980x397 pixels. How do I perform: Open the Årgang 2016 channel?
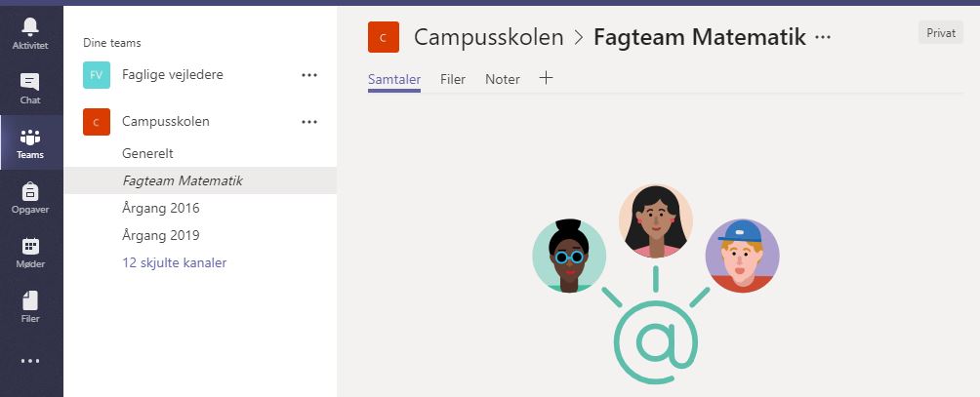tap(161, 208)
